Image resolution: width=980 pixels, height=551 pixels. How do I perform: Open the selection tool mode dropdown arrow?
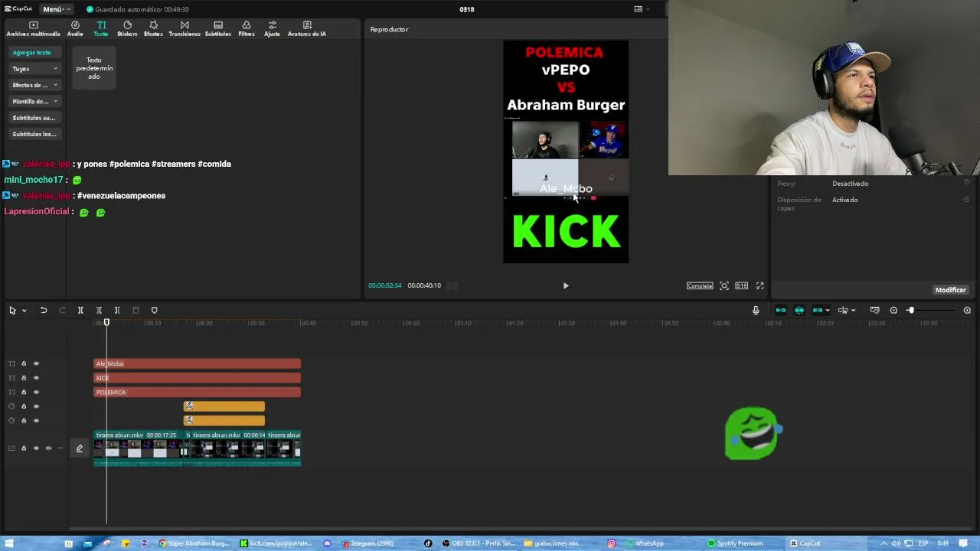click(24, 310)
